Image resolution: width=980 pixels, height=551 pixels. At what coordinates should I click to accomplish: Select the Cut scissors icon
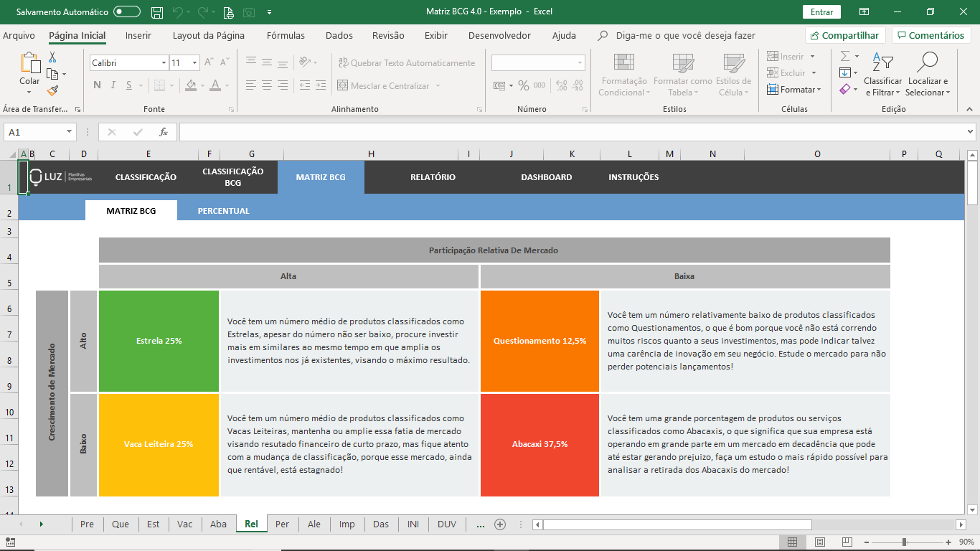point(52,57)
